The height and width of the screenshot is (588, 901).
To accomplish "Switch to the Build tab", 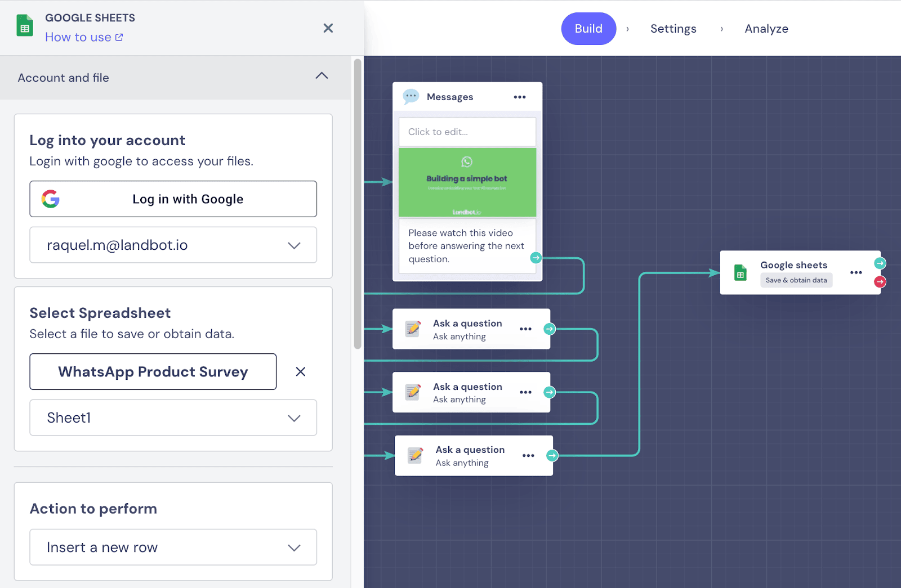I will 588,29.
